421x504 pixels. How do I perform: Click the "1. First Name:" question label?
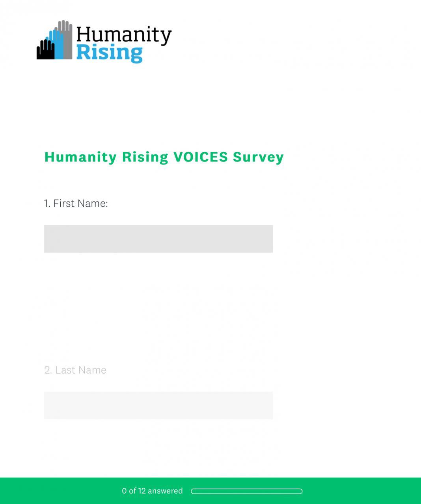76,203
